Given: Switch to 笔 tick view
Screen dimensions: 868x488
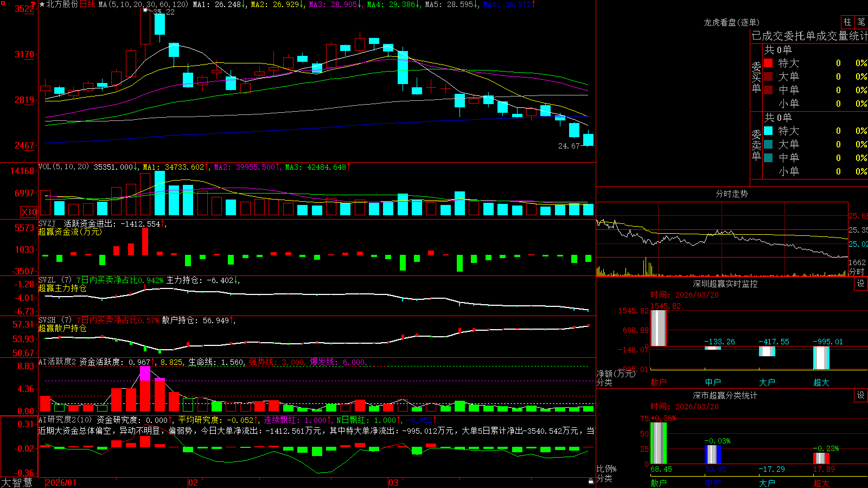Looking at the screenshot, I should [861, 22].
